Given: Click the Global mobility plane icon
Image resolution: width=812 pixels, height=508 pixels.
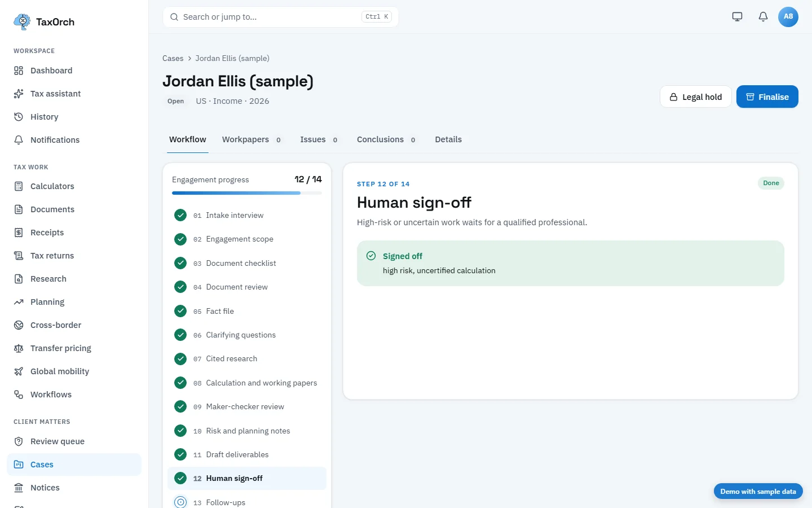Looking at the screenshot, I should point(19,371).
